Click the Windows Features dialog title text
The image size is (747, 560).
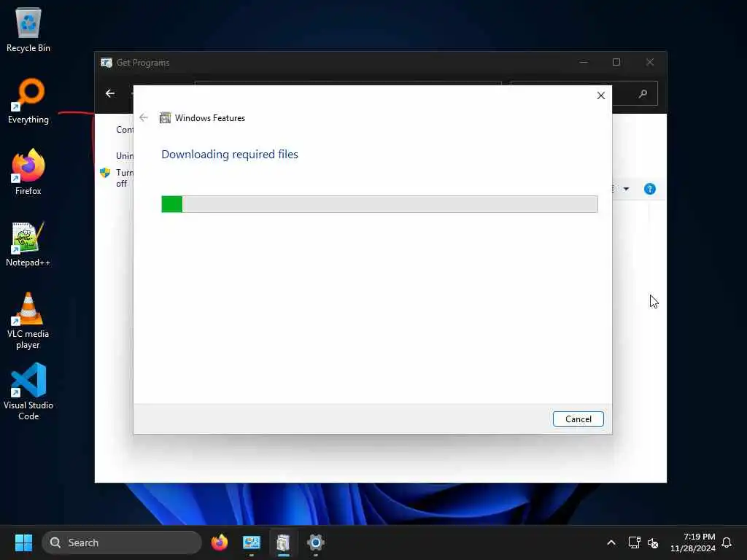(x=209, y=117)
